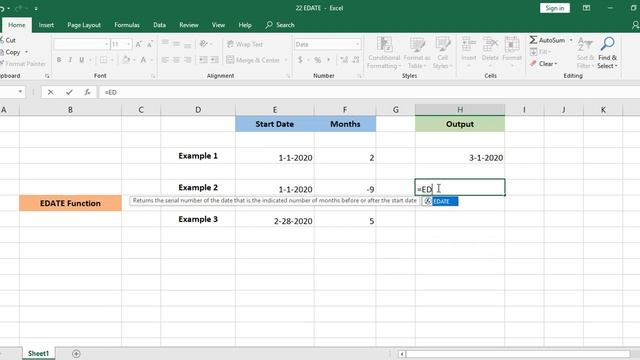The image size is (640, 360).
Task: Open Ribbon Display Options in title bar
Action: (587, 8)
